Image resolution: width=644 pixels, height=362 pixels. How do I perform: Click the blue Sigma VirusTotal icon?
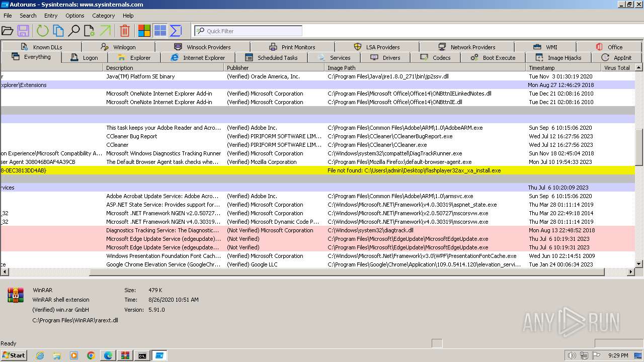[x=176, y=31]
